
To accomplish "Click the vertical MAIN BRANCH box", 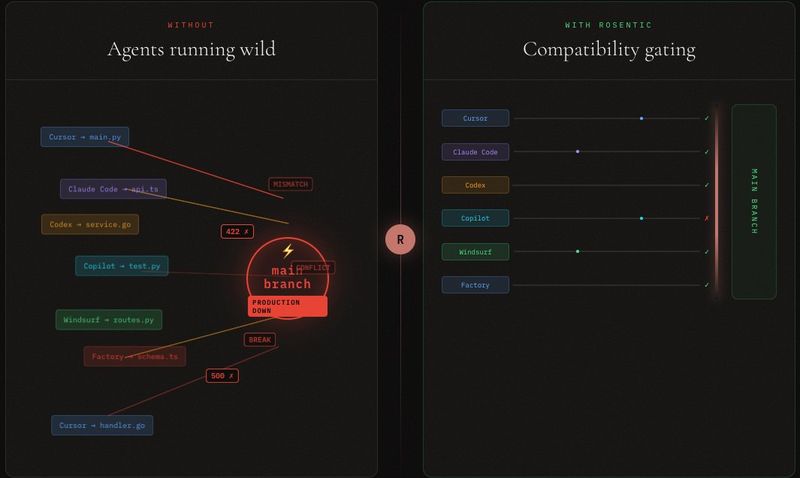I will tap(754, 202).
